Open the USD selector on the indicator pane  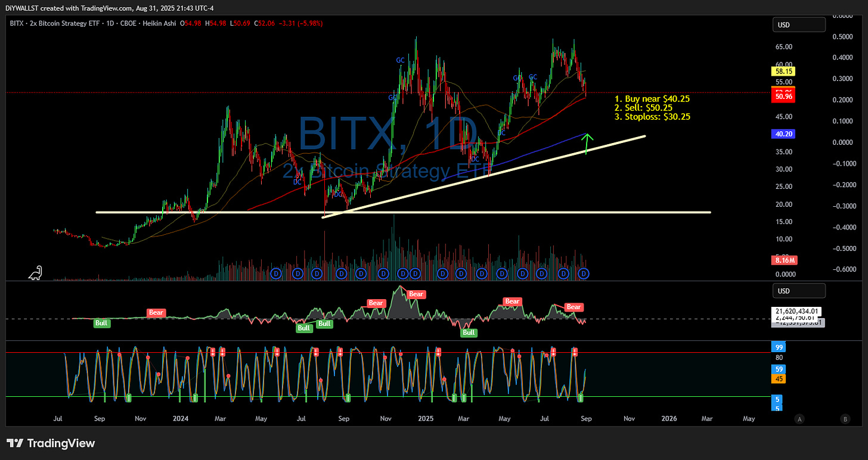pos(799,290)
